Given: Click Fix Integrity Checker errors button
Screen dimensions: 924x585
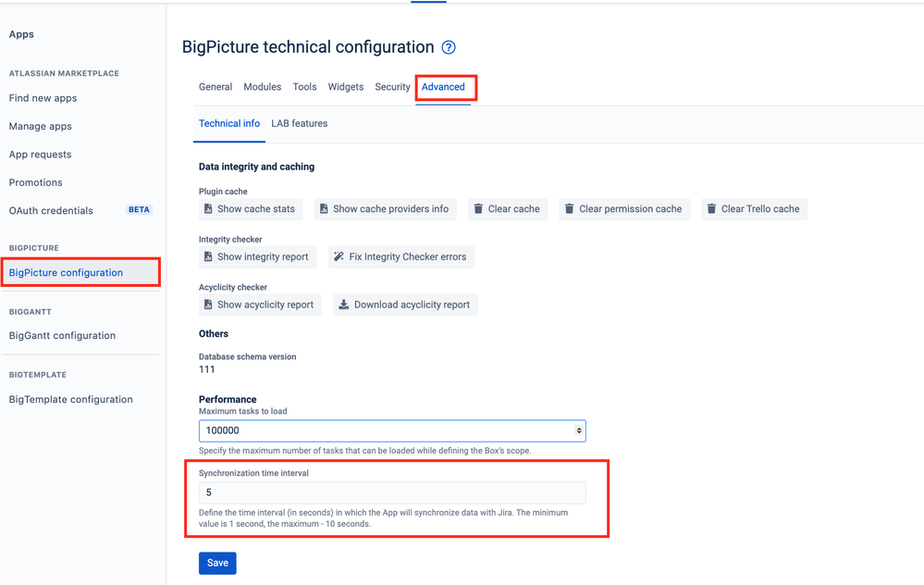Looking at the screenshot, I should click(x=401, y=256).
